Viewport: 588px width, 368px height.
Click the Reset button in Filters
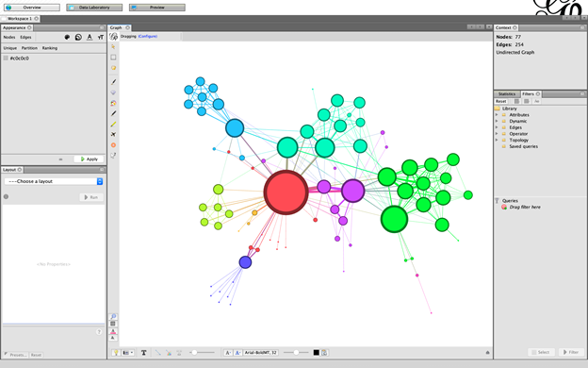(501, 101)
